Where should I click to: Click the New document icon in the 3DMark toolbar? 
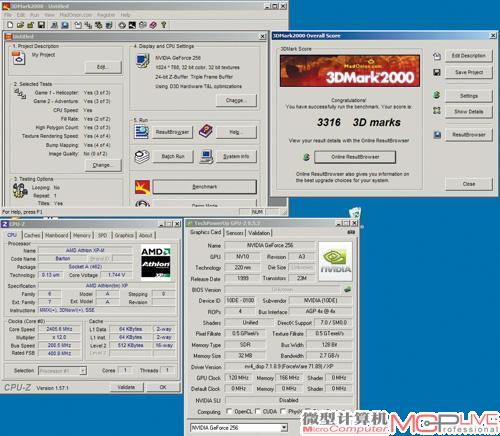click(x=10, y=25)
